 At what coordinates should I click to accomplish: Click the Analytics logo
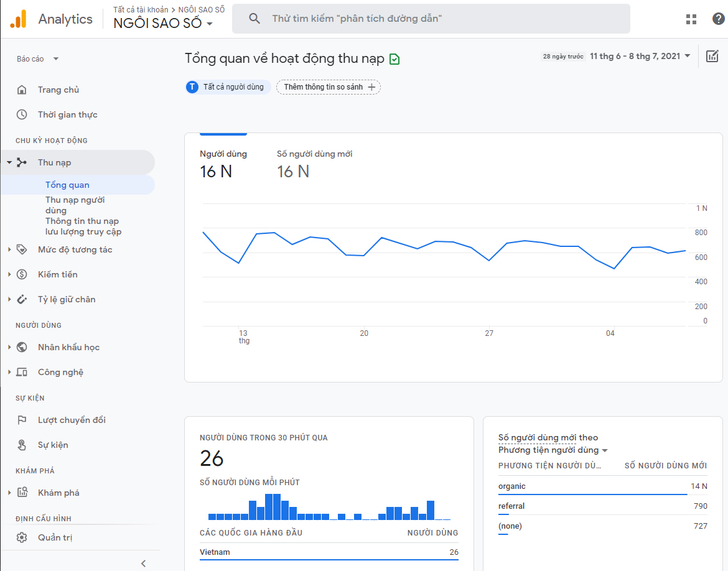pos(17,19)
